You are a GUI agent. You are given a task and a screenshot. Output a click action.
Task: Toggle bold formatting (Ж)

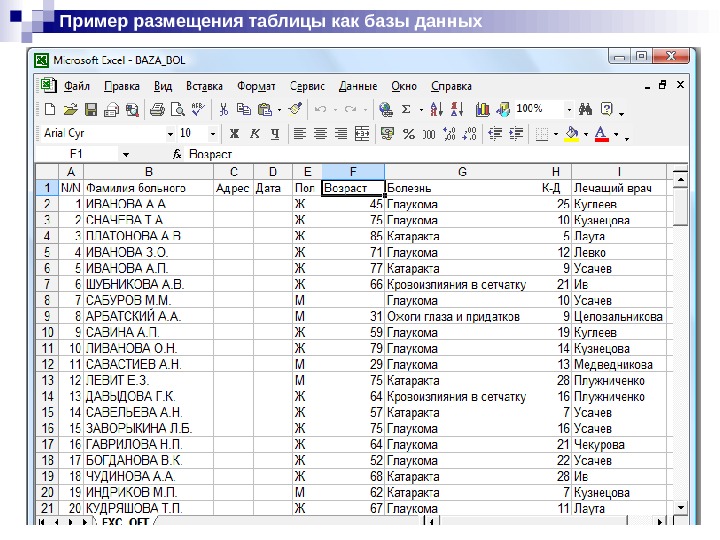coord(234,134)
